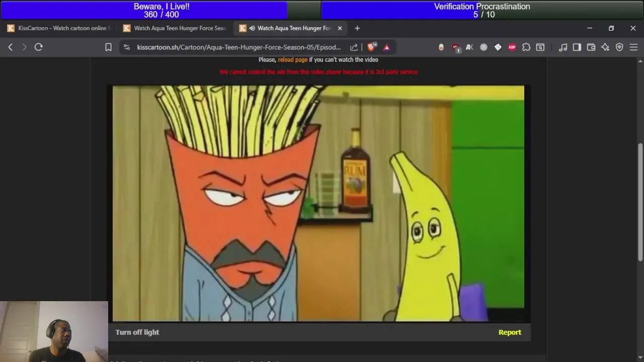Image resolution: width=644 pixels, height=362 pixels.
Task: Go back with the browser back arrow
Action: [11, 47]
